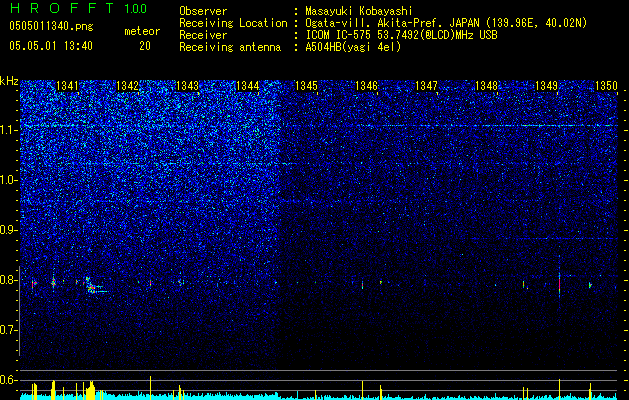Select the ICOM IC-575 receiver details

tap(401, 35)
